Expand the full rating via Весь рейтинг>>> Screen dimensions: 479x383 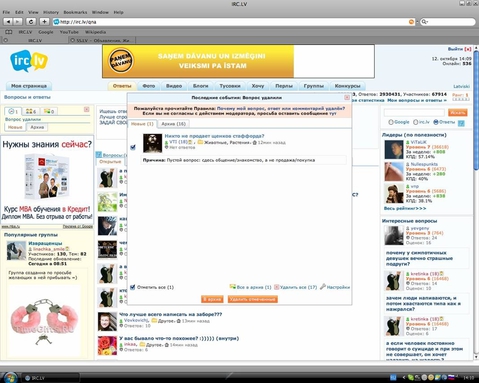pyautogui.click(x=405, y=208)
